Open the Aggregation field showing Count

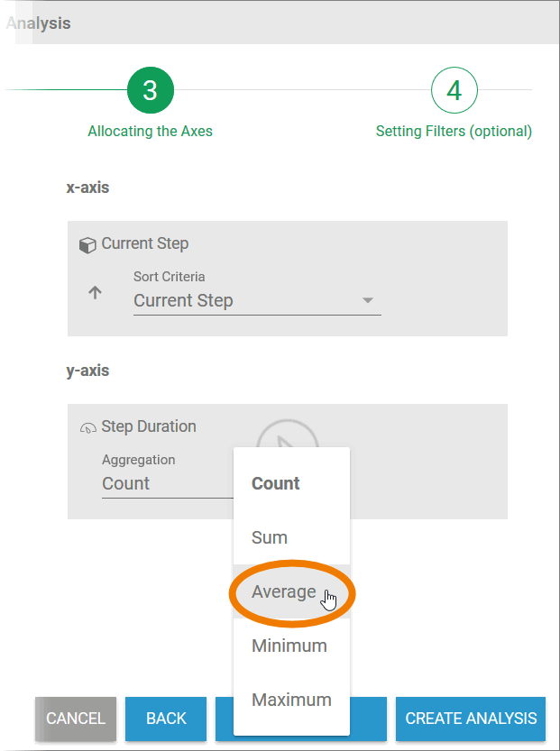coord(162,483)
